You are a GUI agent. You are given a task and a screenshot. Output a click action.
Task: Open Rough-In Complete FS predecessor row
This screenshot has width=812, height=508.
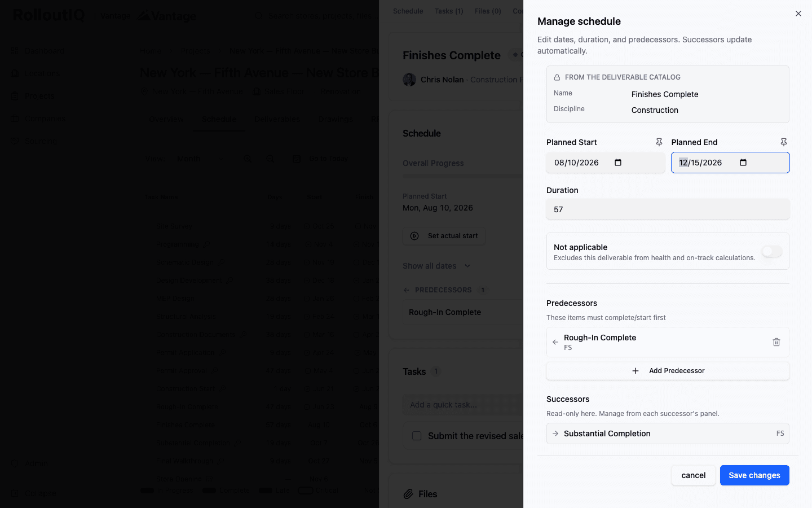(x=668, y=342)
